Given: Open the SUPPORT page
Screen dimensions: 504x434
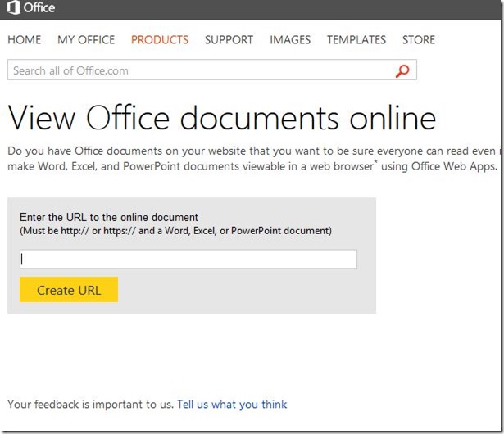Looking at the screenshot, I should tap(229, 40).
